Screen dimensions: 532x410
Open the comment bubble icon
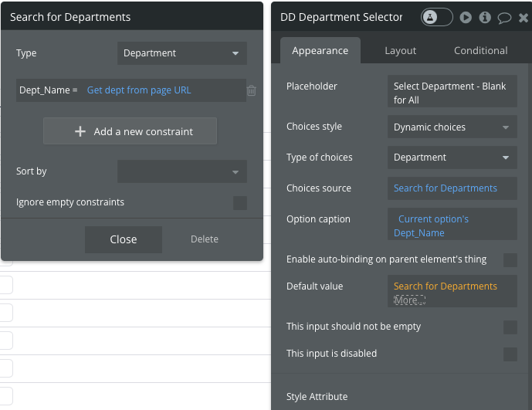[504, 17]
